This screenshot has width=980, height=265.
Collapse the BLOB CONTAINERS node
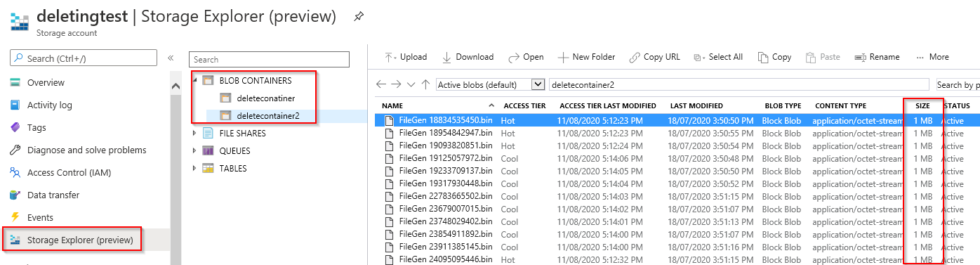click(x=194, y=80)
